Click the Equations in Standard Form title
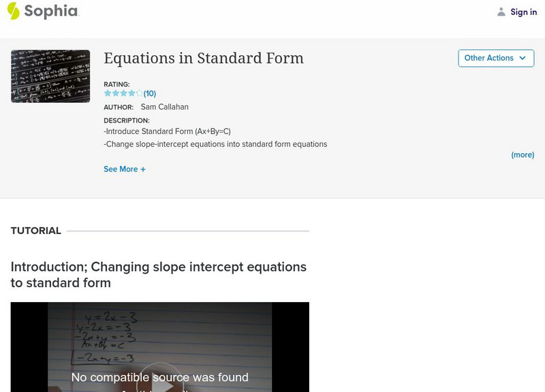The image size is (545, 392). pyautogui.click(x=204, y=59)
